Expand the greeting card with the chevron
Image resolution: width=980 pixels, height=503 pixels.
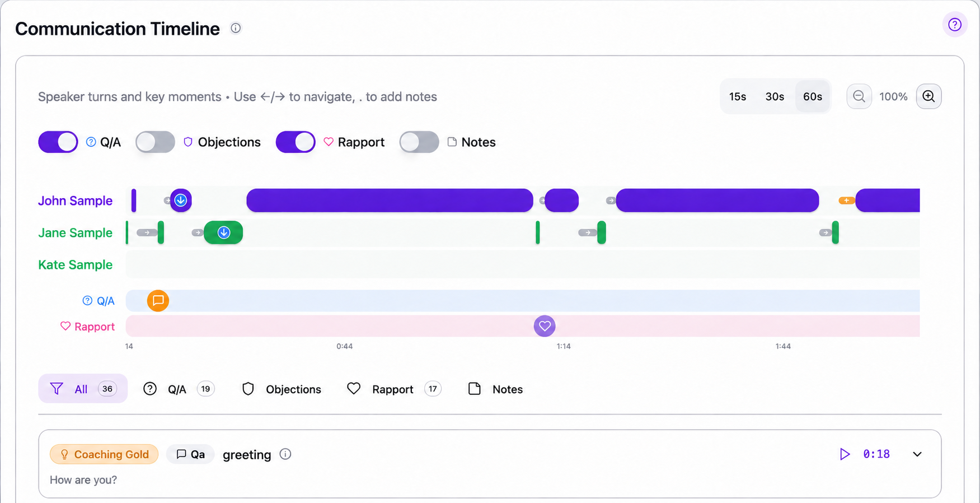coord(917,454)
